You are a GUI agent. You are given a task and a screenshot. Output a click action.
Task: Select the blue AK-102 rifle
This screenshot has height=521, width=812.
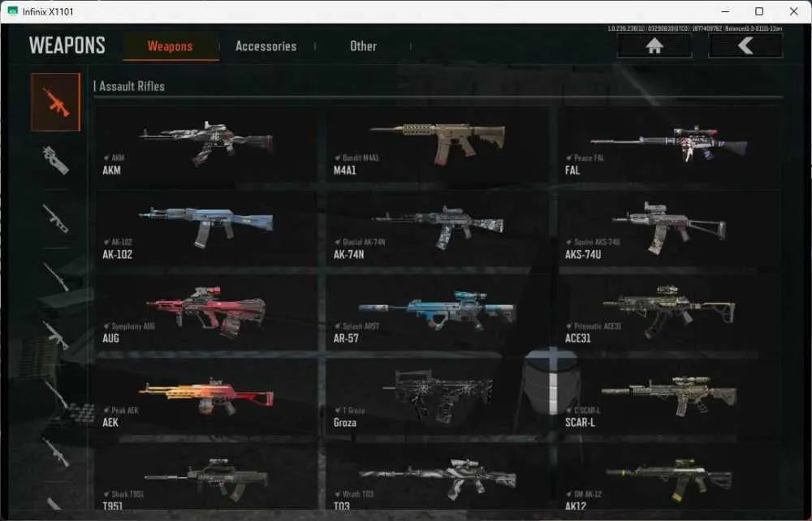[x=206, y=229]
